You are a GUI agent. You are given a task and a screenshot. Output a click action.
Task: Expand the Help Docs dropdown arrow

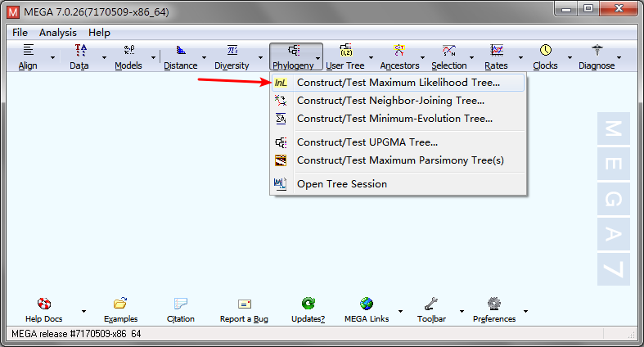point(83,312)
